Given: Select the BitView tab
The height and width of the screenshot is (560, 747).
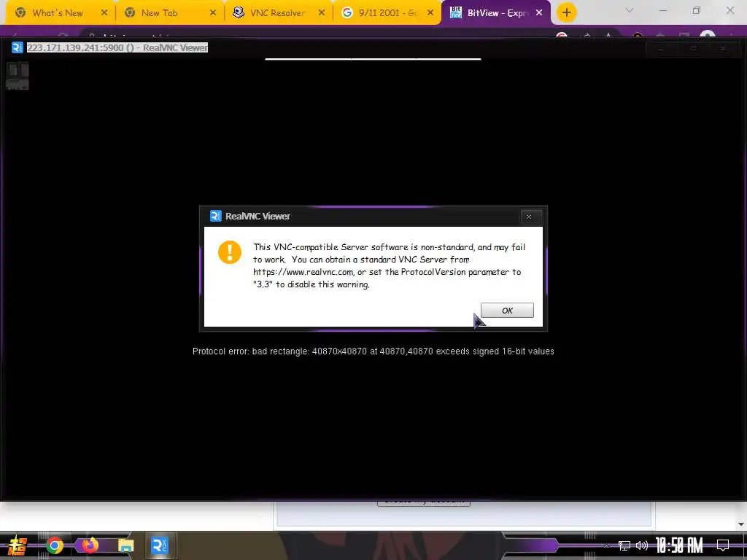Looking at the screenshot, I should [x=496, y=13].
